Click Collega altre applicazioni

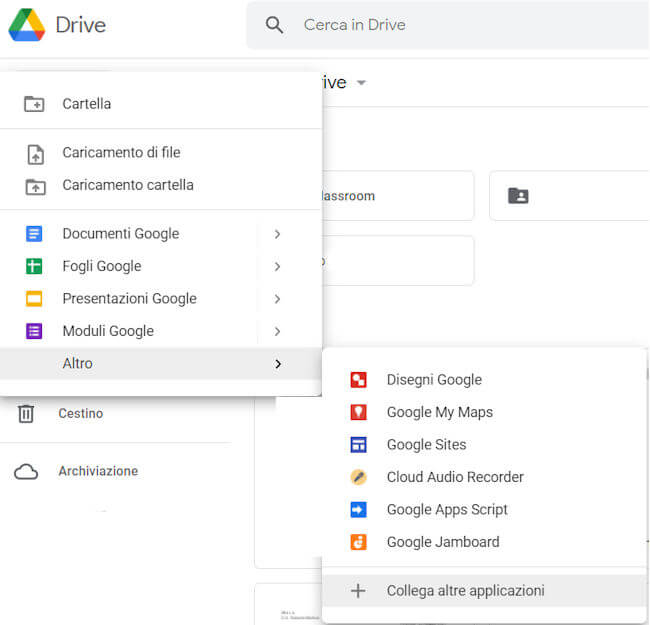coord(465,591)
